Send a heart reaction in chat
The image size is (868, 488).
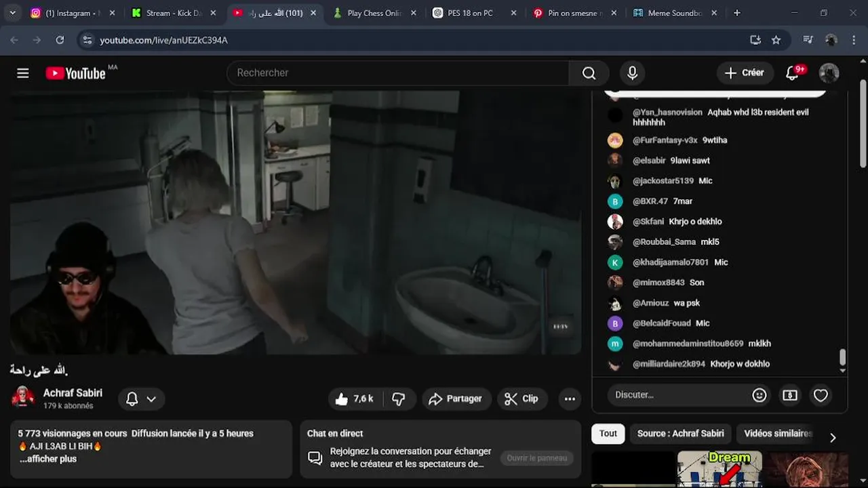click(x=821, y=394)
